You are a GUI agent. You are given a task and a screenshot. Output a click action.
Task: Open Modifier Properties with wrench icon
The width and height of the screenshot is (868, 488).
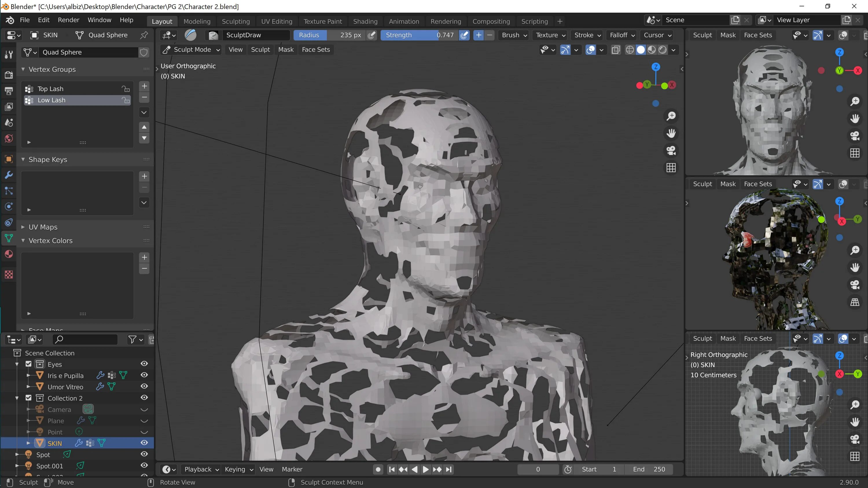click(9, 175)
